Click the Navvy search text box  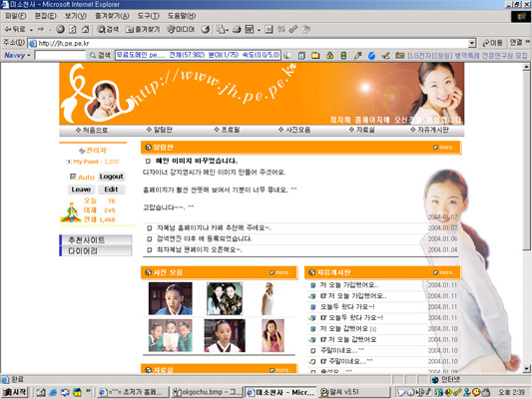pos(60,55)
